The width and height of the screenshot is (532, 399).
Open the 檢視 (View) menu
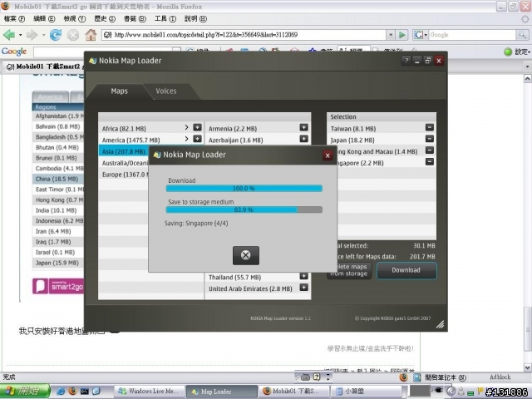(74, 18)
